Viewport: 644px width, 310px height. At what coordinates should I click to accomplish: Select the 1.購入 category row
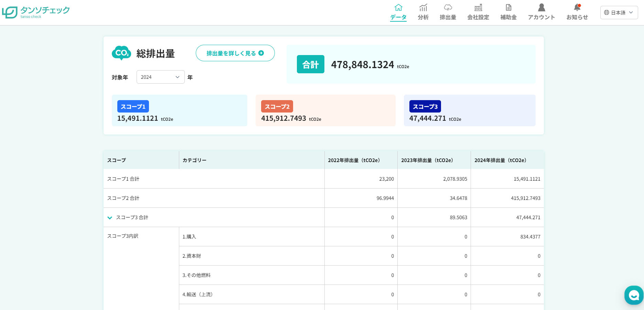tap(189, 237)
